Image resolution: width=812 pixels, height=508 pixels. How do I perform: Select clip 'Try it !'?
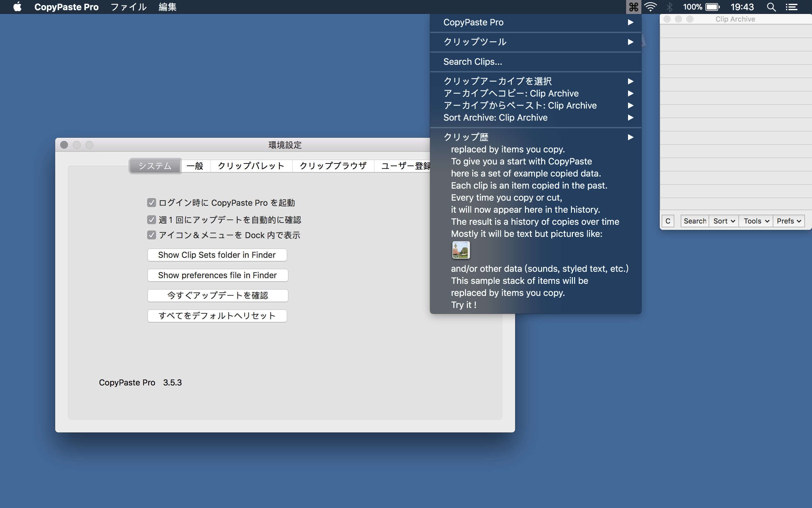click(535, 305)
